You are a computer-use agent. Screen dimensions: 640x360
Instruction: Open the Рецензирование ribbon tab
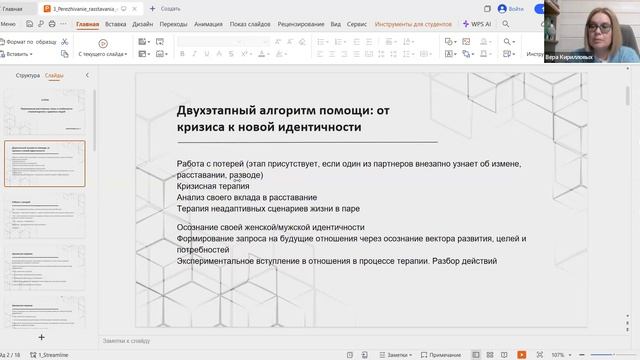tap(301, 24)
